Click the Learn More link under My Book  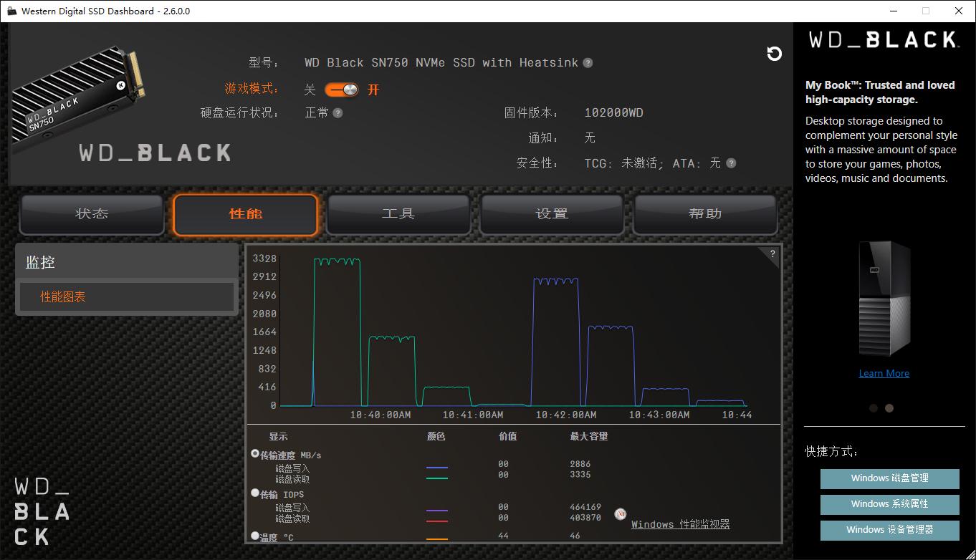pyautogui.click(x=884, y=373)
